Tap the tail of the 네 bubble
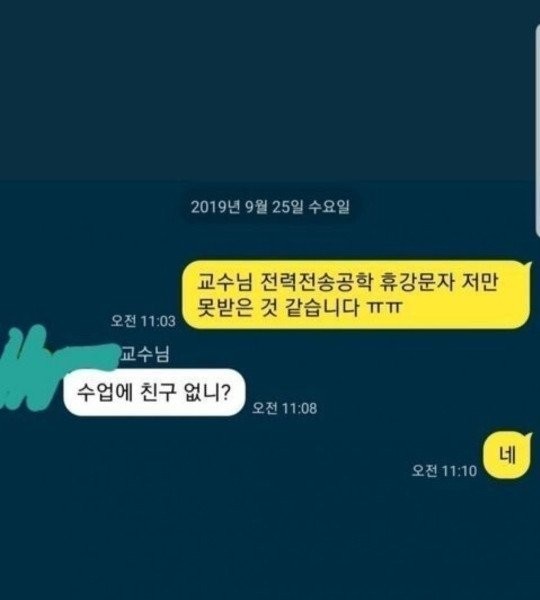 click(529, 435)
